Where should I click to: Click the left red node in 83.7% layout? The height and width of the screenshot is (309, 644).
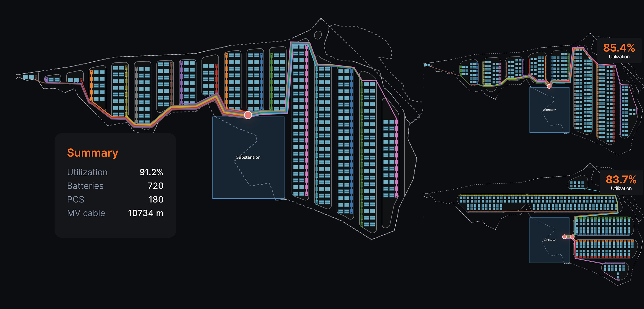coord(565,237)
